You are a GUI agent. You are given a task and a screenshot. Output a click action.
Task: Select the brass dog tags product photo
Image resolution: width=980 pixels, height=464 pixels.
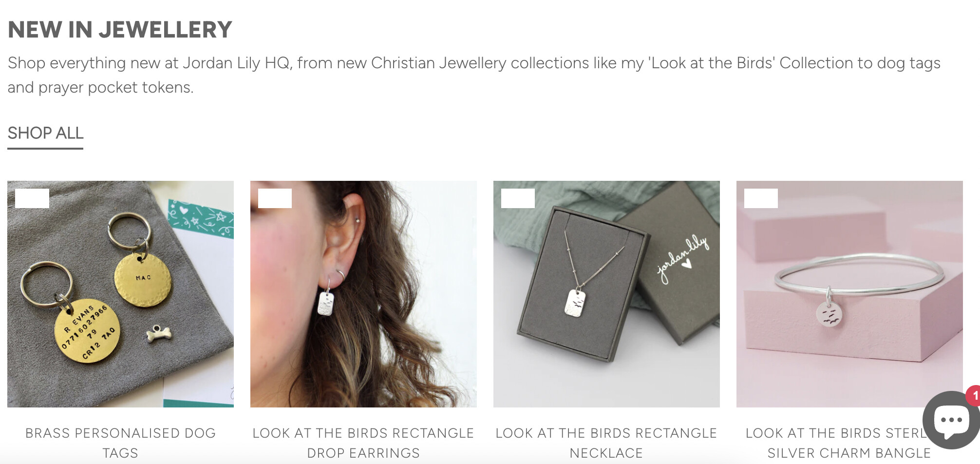click(x=120, y=294)
